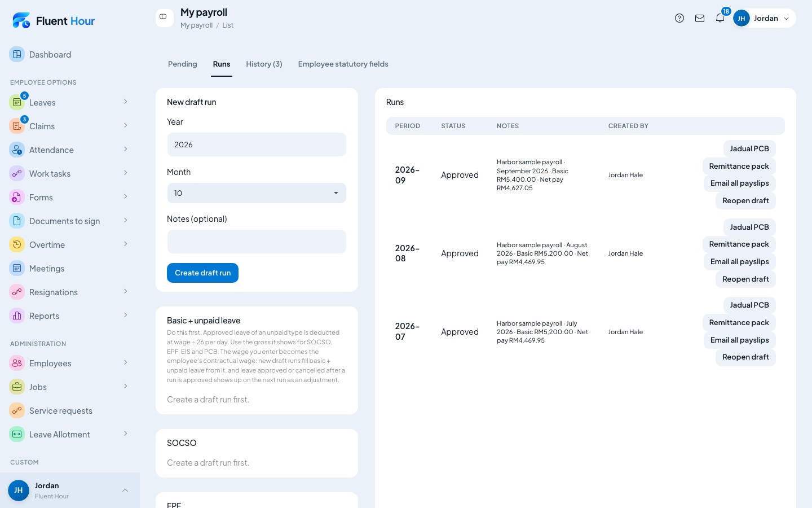Click the Dashboard sidebar icon
812x508 pixels.
17,54
